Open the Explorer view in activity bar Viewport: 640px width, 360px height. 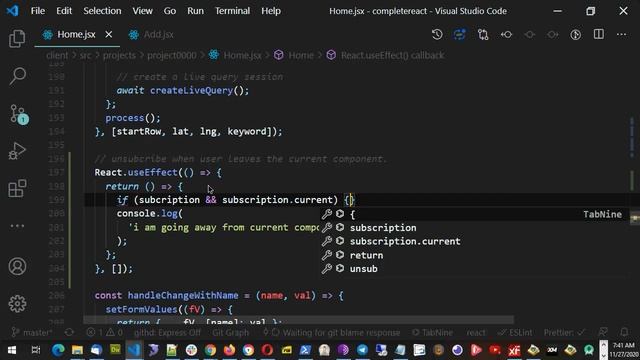point(17,39)
